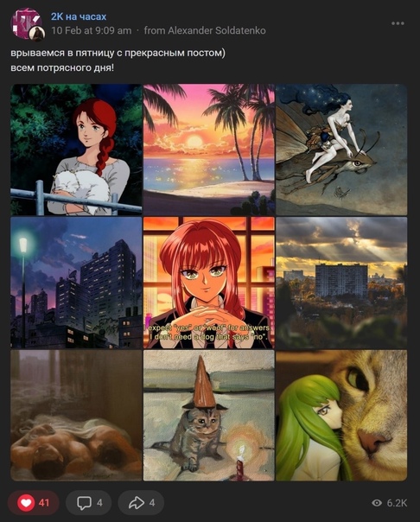The width and height of the screenshot is (420, 522).
Task: Open the palm tree sunset beach image
Action: [209, 150]
